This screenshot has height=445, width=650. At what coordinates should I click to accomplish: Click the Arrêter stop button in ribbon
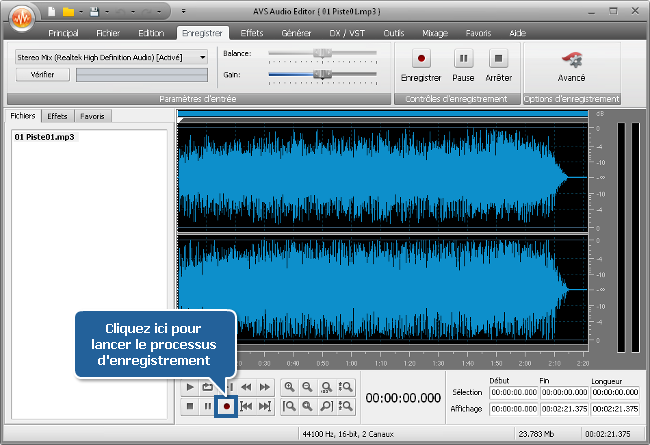(x=498, y=65)
